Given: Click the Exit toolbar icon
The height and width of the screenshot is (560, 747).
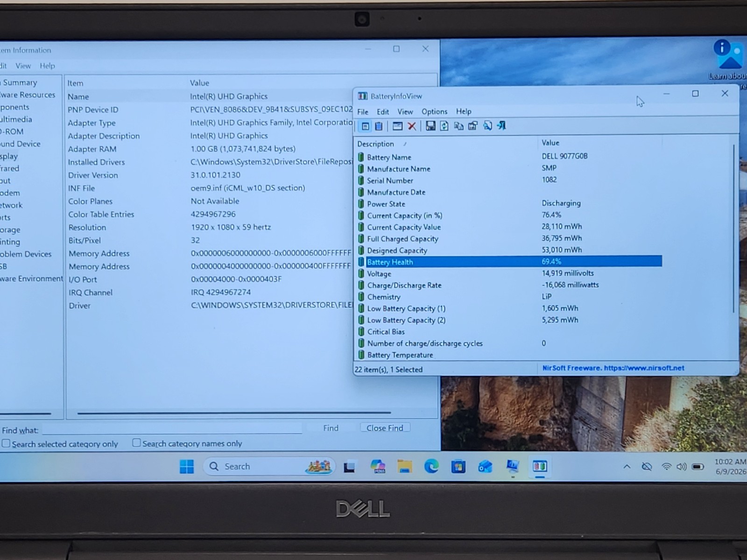Looking at the screenshot, I should (501, 126).
